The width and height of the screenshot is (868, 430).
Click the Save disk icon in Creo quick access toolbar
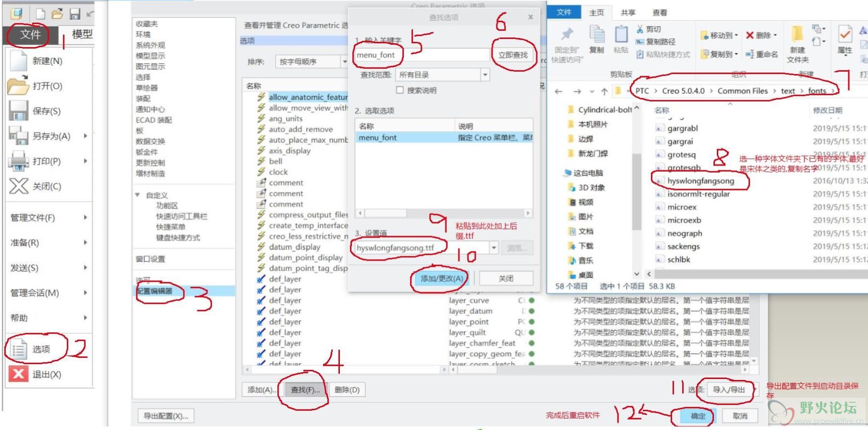click(x=75, y=14)
